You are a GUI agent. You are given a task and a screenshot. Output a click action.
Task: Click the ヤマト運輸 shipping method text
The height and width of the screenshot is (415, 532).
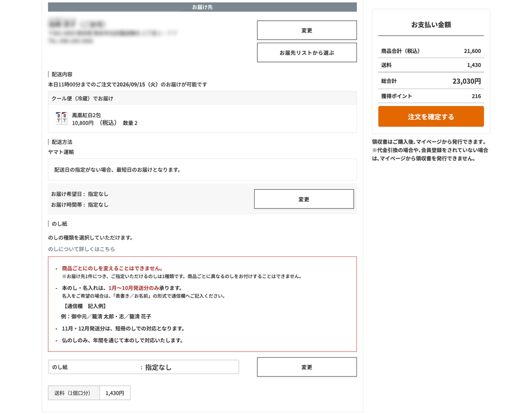point(61,152)
